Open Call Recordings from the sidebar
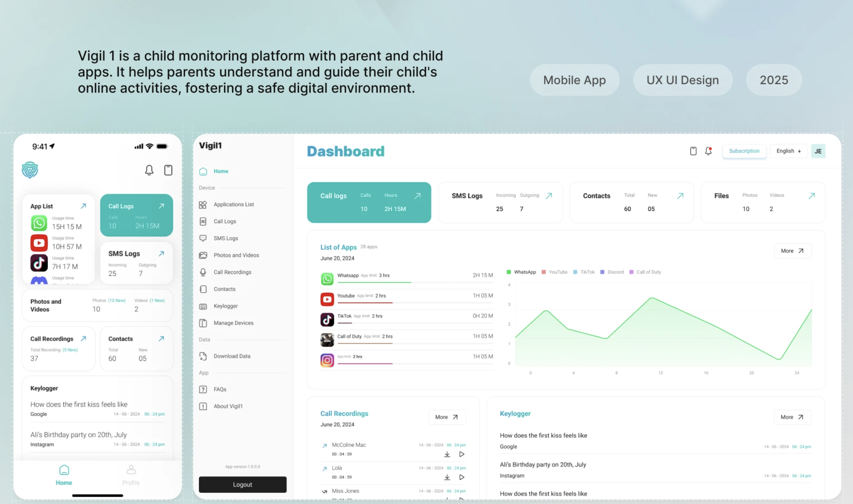Image resolution: width=853 pixels, height=504 pixels. pyautogui.click(x=232, y=272)
